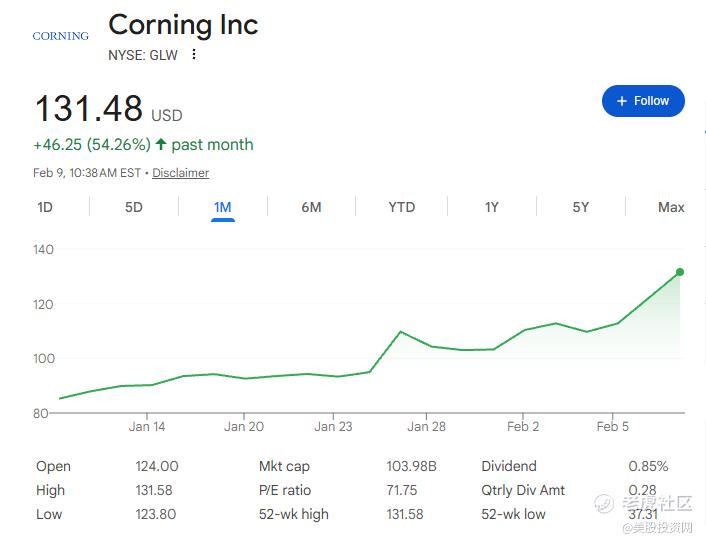Click the Jan 28 date on chart axis
Image resolution: width=706 pixels, height=544 pixels.
426,427
